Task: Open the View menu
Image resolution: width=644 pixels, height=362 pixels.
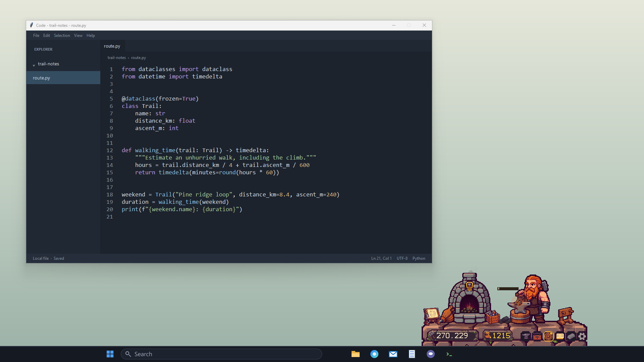Action: click(x=78, y=36)
